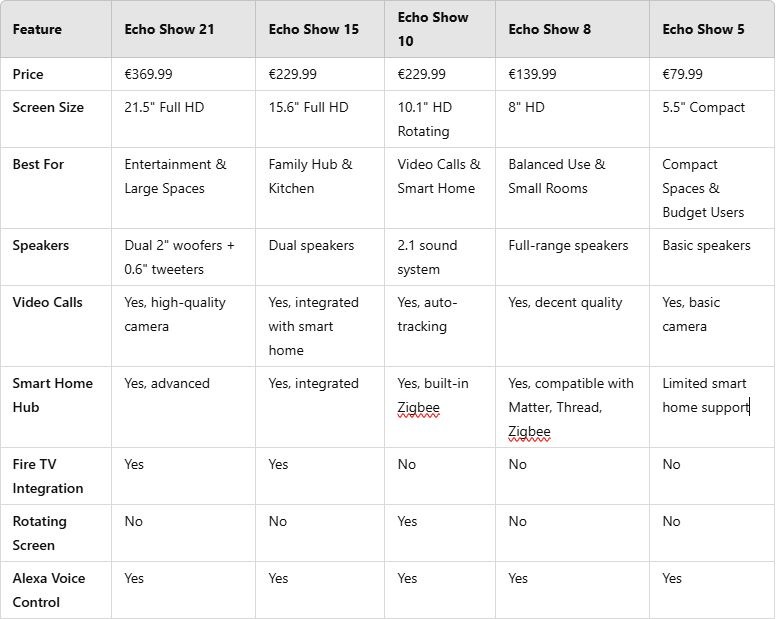
Task: Click the 21.5" Full HD cell
Action: click(x=164, y=107)
